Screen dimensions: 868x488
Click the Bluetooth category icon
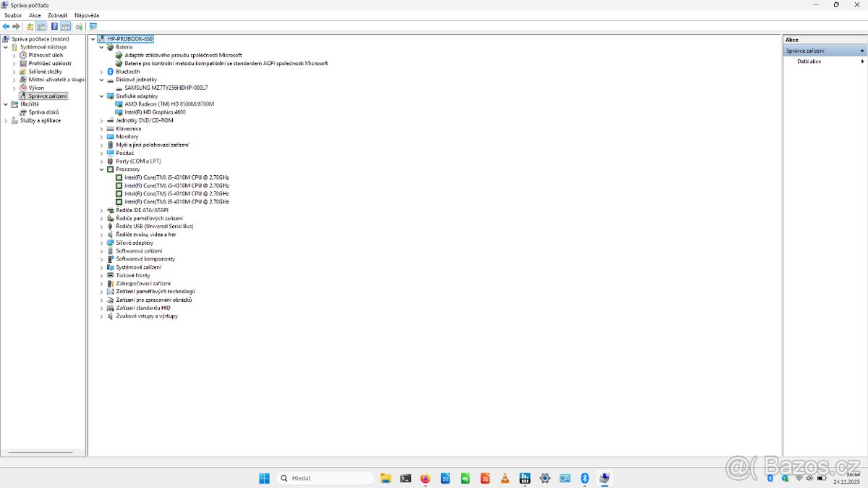(110, 72)
